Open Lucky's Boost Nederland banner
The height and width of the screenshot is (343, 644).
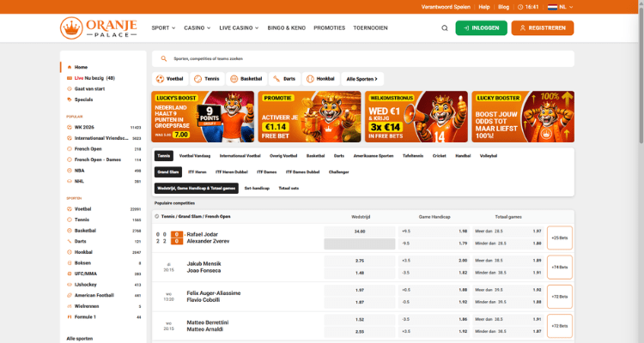203,117
